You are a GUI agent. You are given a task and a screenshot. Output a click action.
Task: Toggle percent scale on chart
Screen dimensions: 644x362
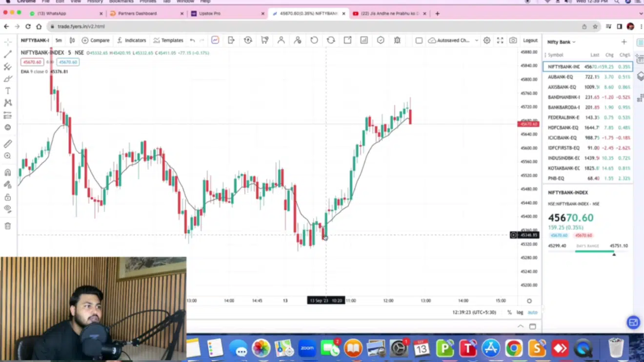pos(509,312)
